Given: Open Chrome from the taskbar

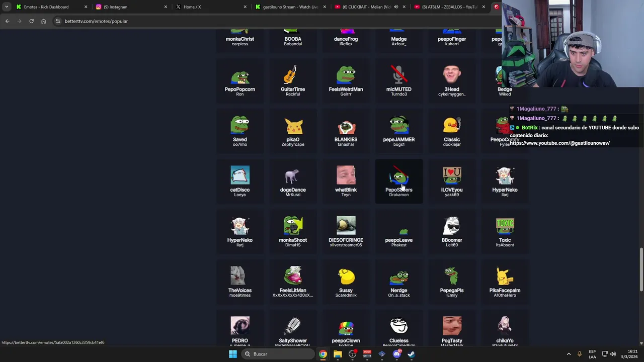Looking at the screenshot, I should coord(323,354).
